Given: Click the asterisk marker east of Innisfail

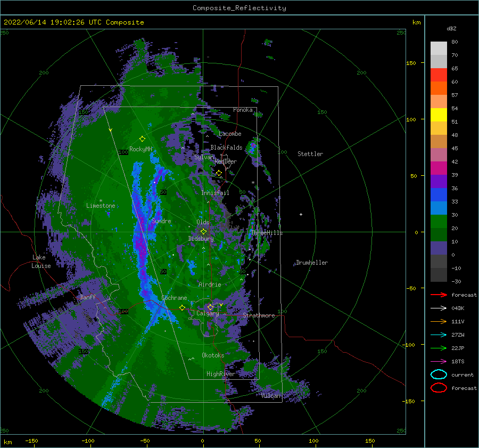Looking at the screenshot, I should [x=253, y=183].
